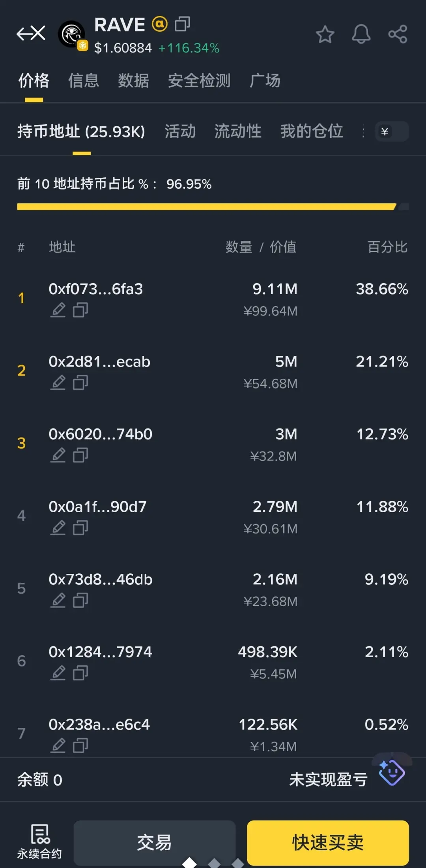Open price alert bell icon

coord(361,34)
